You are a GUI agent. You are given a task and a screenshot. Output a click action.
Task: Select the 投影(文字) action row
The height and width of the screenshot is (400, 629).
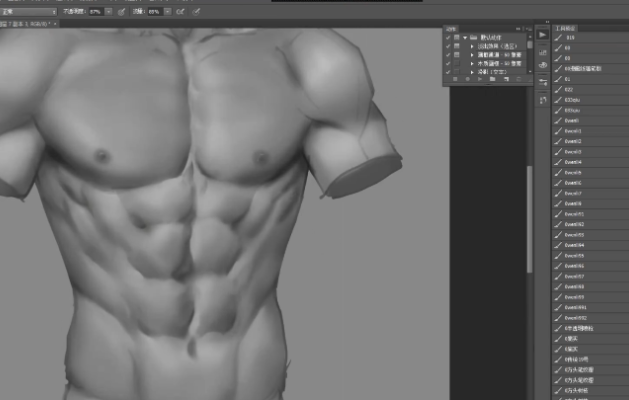point(485,72)
